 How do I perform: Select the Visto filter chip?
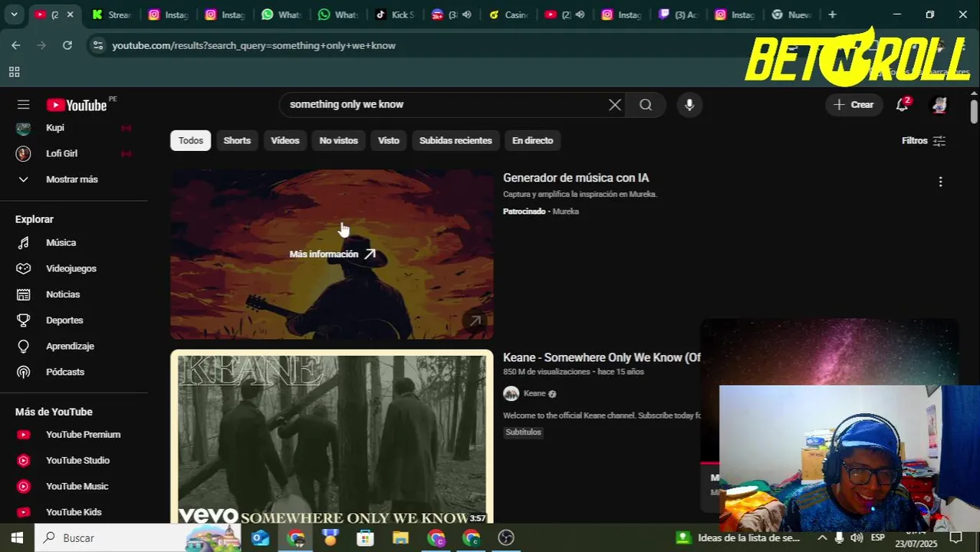(389, 140)
